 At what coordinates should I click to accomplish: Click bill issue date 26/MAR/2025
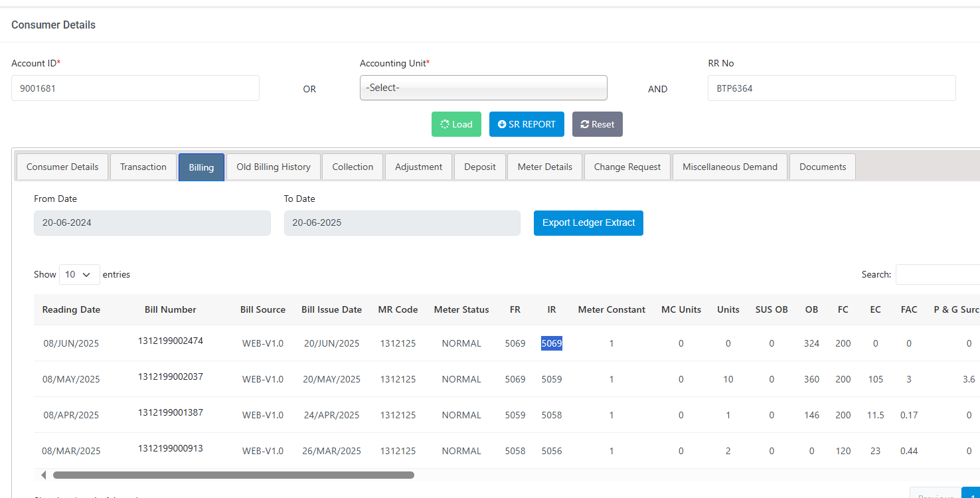click(x=332, y=451)
